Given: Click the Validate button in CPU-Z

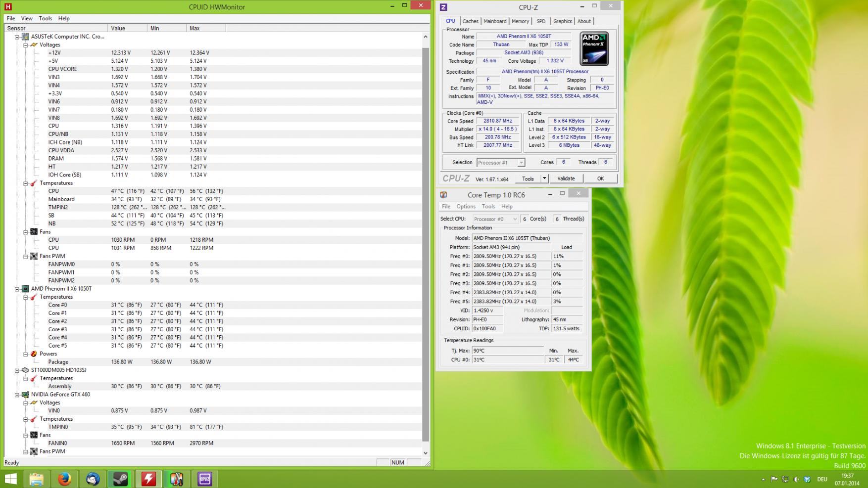Looking at the screenshot, I should pyautogui.click(x=566, y=178).
